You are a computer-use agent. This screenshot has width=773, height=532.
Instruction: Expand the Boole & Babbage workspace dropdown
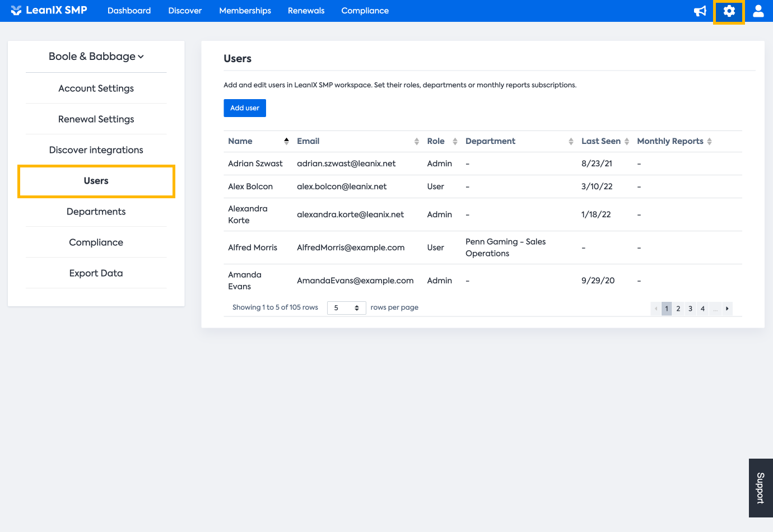tap(96, 57)
